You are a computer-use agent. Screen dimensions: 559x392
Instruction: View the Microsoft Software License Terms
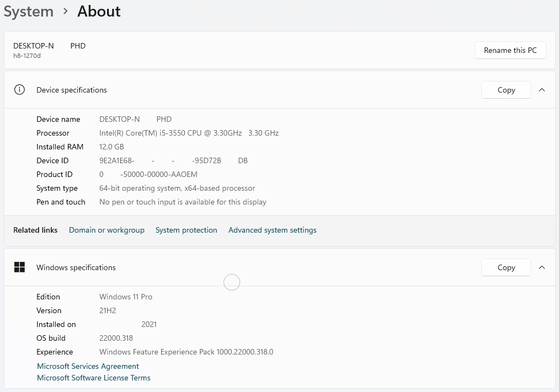[x=93, y=378]
